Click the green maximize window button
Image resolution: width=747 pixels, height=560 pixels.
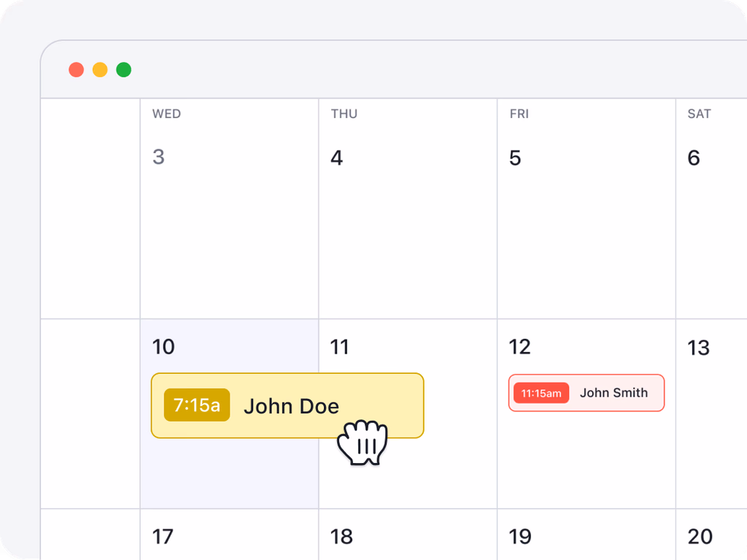[124, 70]
